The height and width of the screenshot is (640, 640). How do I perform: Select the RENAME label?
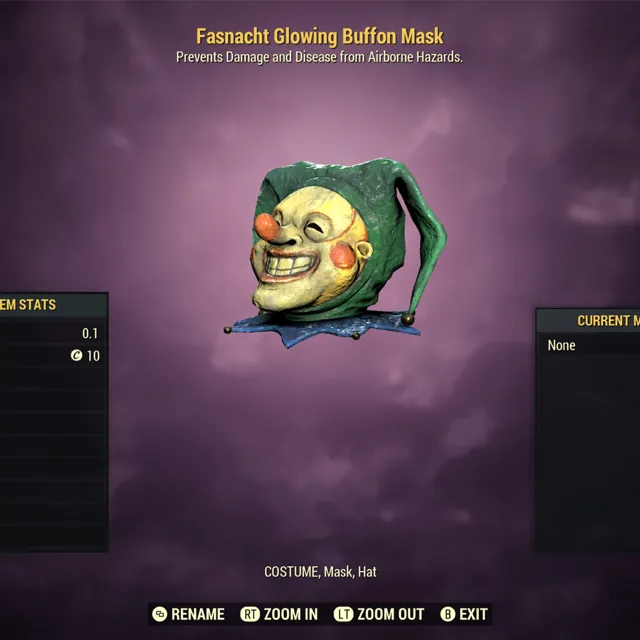(198, 614)
